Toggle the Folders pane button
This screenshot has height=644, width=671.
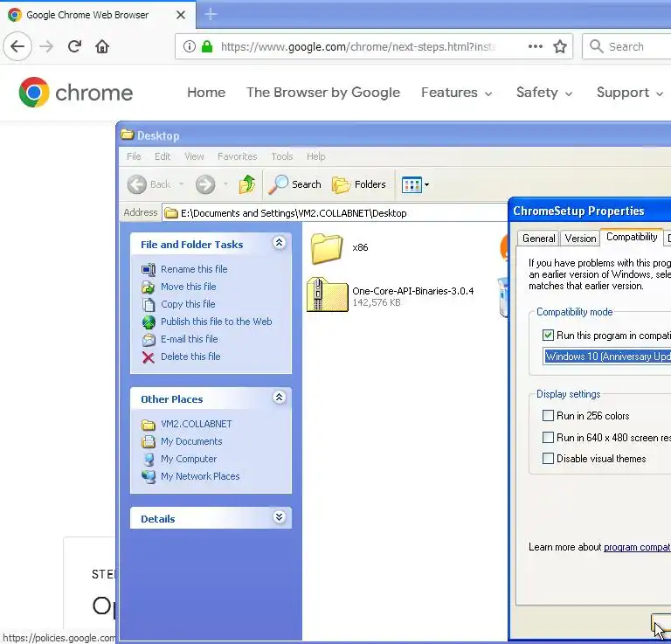358,184
